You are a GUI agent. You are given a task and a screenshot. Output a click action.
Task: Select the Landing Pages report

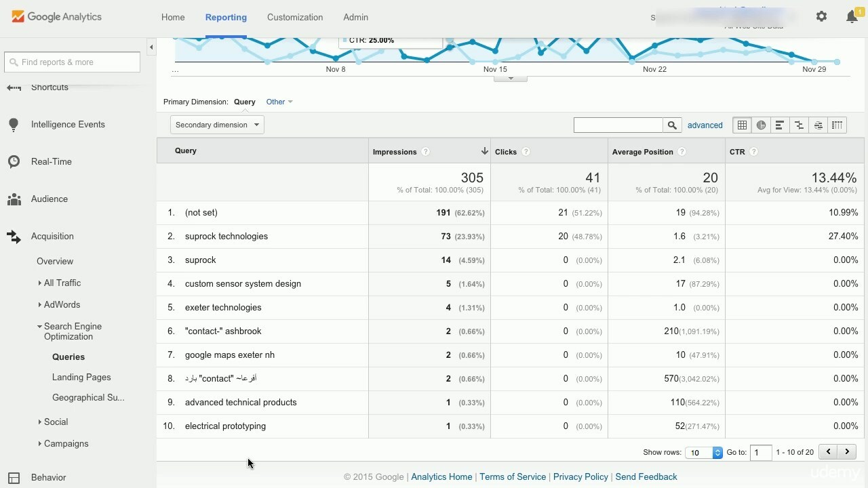click(x=81, y=378)
